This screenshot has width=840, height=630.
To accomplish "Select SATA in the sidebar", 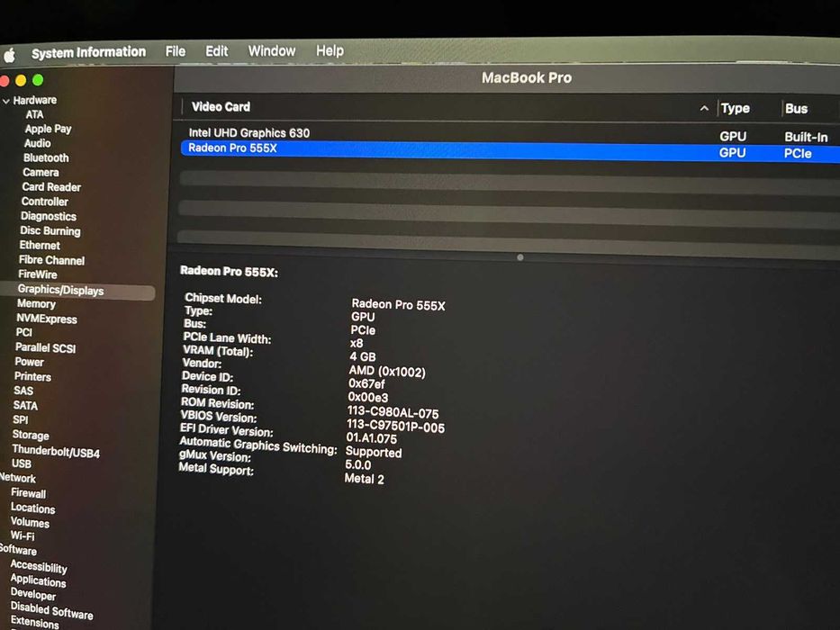I will 25,406.
